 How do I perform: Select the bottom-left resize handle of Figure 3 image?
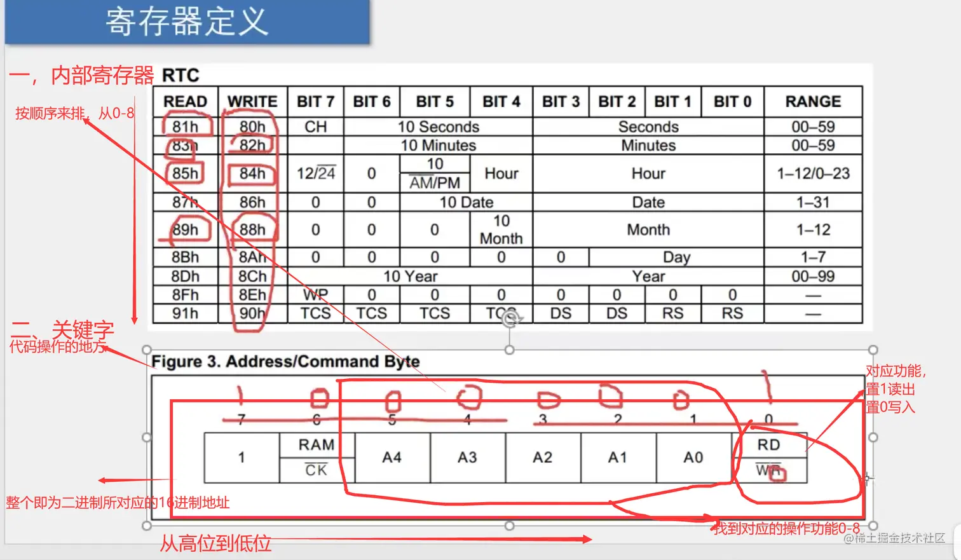pyautogui.click(x=147, y=526)
